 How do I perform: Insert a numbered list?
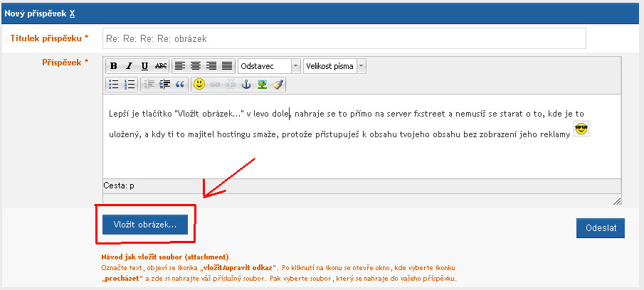pos(130,84)
